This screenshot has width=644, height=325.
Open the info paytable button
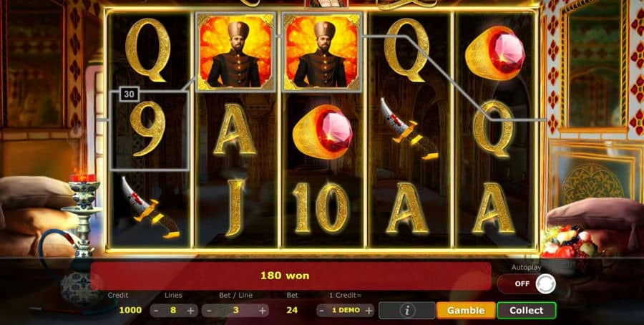point(406,310)
